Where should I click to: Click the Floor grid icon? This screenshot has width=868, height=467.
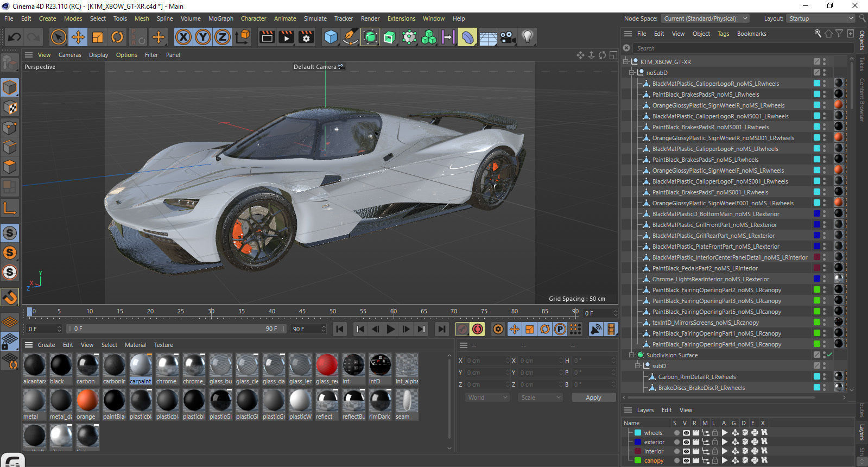pyautogui.click(x=488, y=37)
